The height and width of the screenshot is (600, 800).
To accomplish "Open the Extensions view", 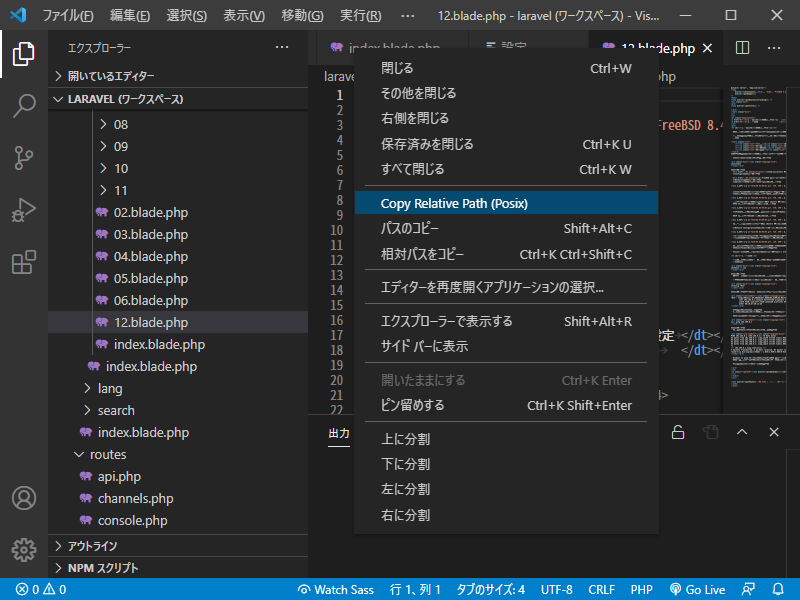I will 24,262.
